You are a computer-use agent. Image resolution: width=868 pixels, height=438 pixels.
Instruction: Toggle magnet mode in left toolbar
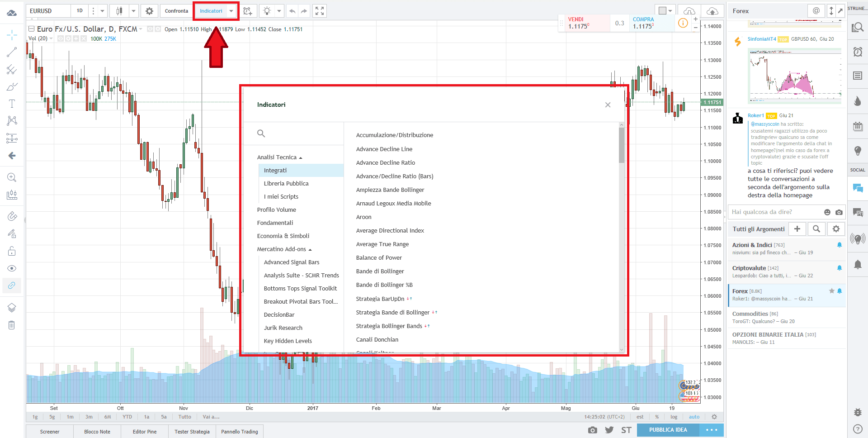point(12,216)
